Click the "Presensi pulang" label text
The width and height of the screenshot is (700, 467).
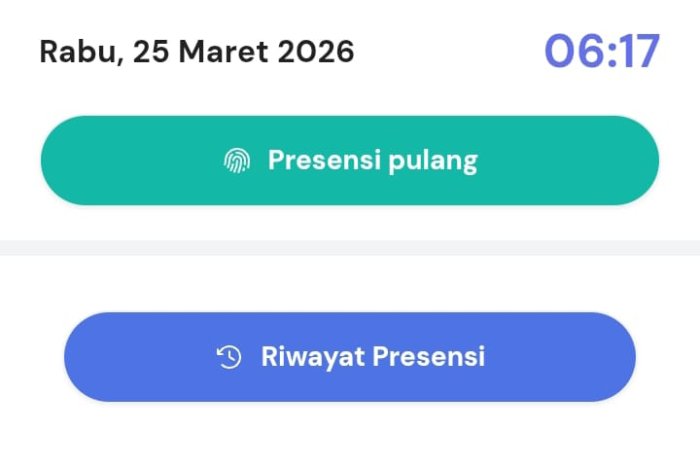pyautogui.click(x=372, y=160)
